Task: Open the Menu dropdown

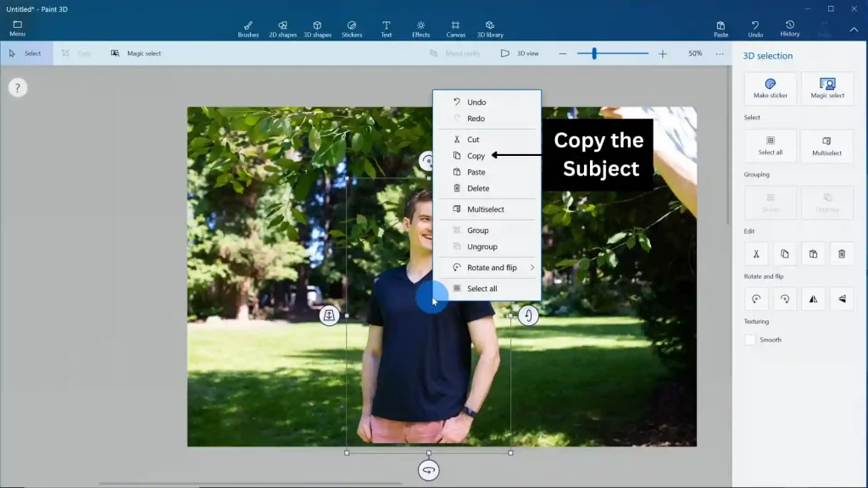Action: (17, 26)
